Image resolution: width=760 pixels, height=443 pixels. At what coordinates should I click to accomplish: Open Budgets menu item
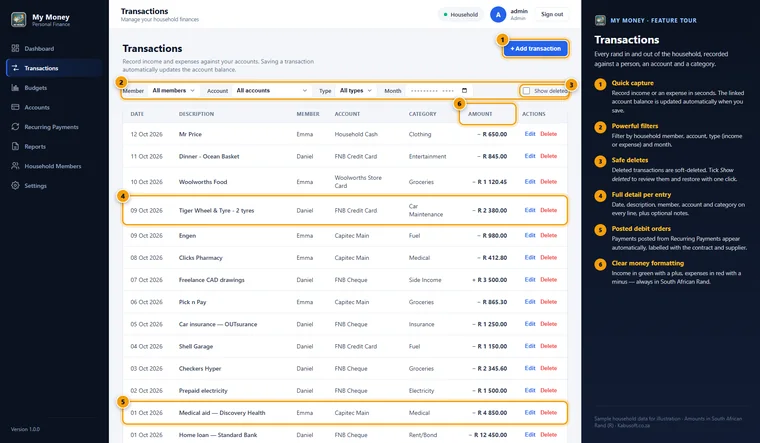(x=54, y=88)
